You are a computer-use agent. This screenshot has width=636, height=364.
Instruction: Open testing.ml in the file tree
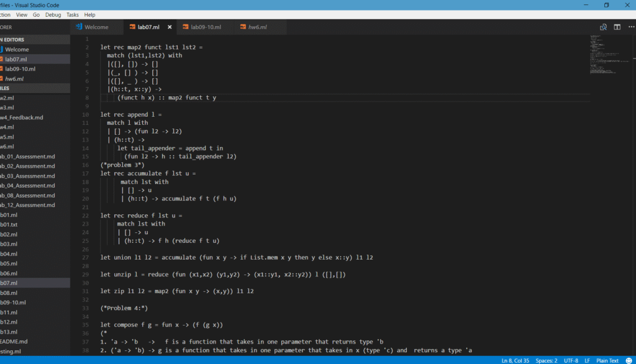(x=35, y=352)
